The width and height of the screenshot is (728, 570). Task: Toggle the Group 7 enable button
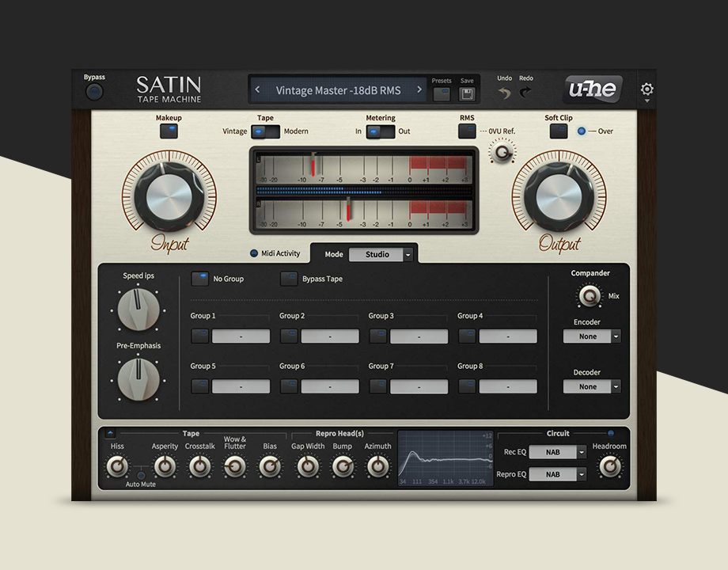pos(378,386)
